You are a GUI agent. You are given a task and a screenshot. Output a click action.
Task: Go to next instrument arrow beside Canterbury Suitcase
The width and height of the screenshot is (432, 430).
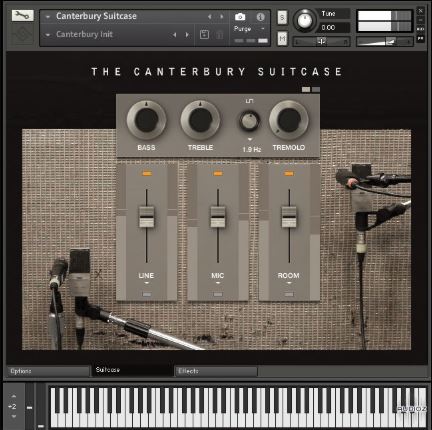coord(222,16)
